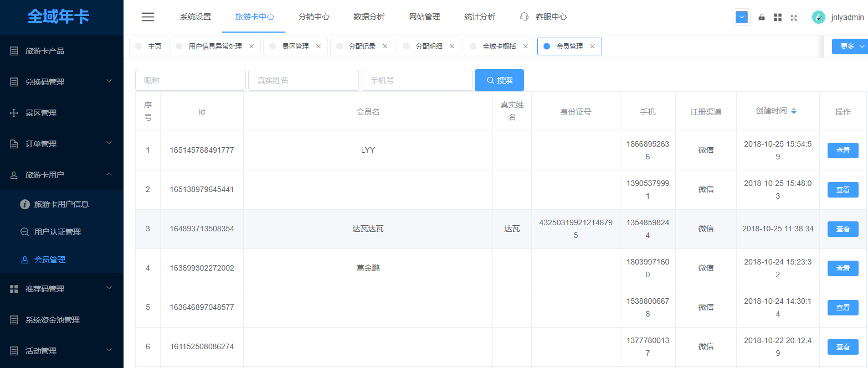This screenshot has height=368, width=868.
Task: Click the hamburger menu collapse icon
Action: [x=148, y=17]
